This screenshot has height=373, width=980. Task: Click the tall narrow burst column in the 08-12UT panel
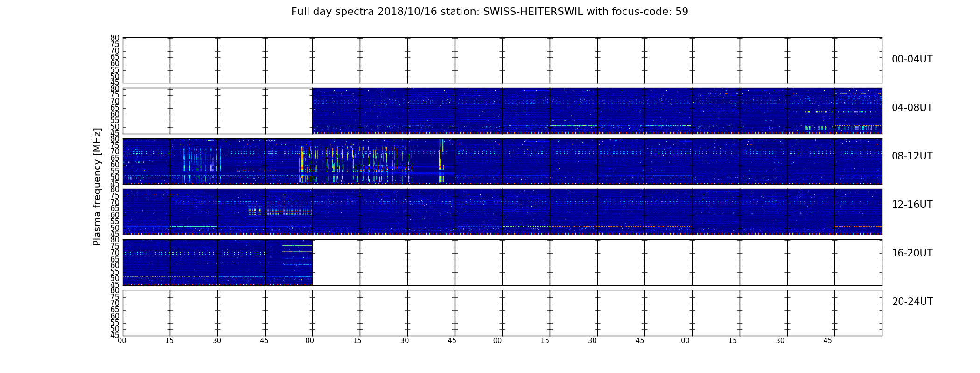click(441, 161)
